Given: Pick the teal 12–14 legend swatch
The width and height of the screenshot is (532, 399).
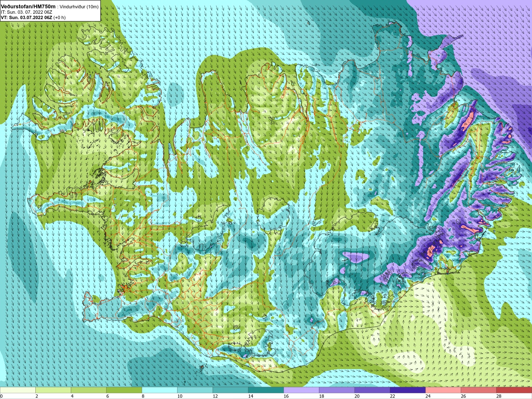Looking at the screenshot, I should pyautogui.click(x=231, y=390).
